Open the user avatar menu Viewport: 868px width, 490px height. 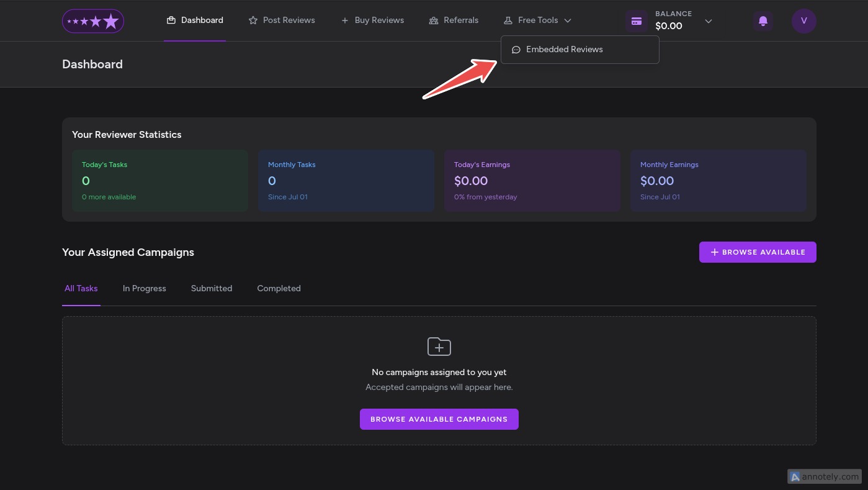803,20
